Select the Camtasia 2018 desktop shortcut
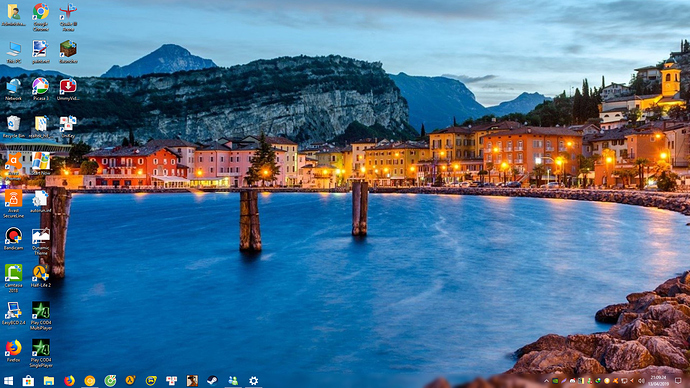This screenshot has width=690, height=388. pyautogui.click(x=13, y=278)
